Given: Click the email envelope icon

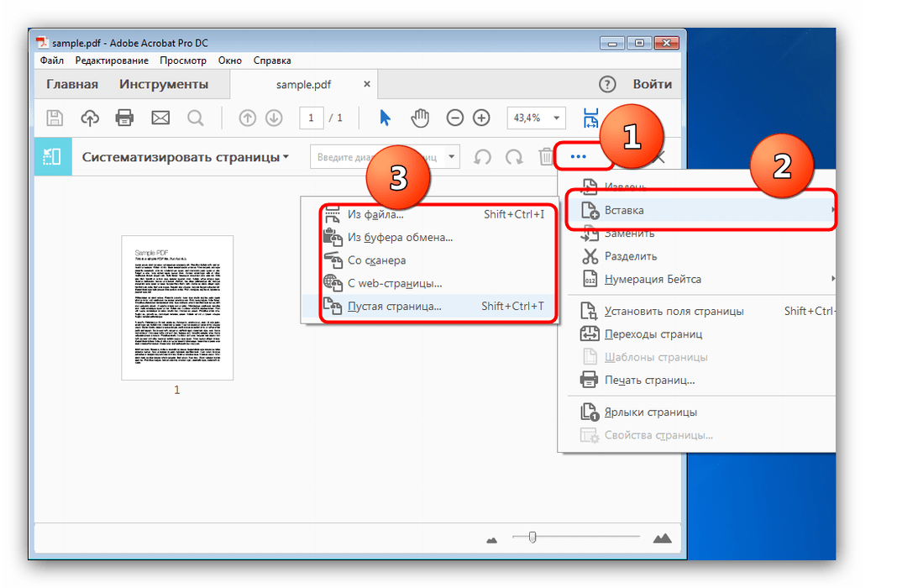Looking at the screenshot, I should pos(160,118).
